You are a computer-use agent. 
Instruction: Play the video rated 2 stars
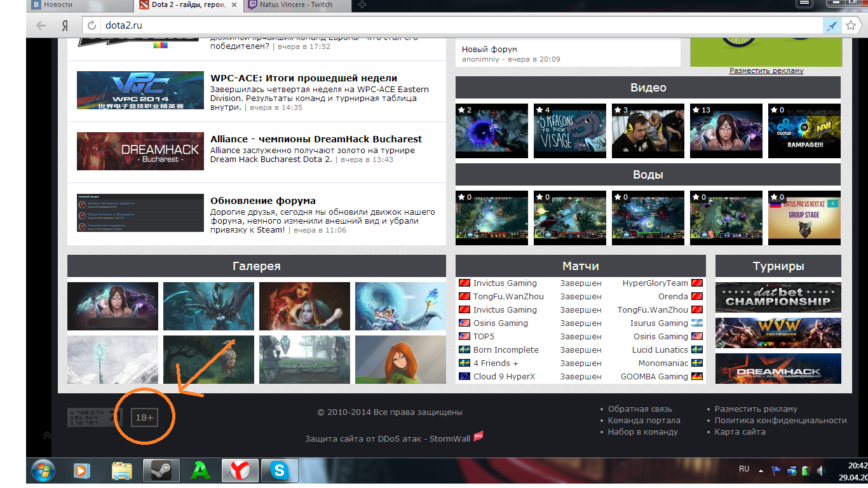(492, 131)
